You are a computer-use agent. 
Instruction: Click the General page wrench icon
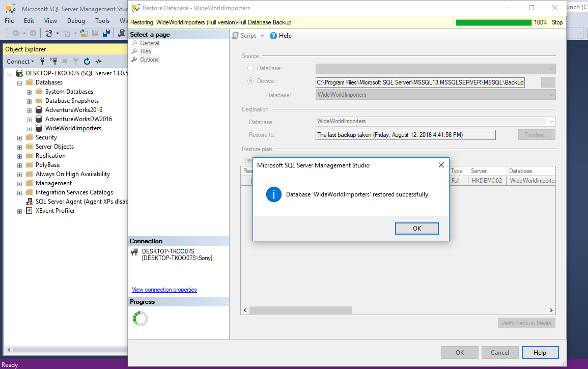pyautogui.click(x=134, y=43)
